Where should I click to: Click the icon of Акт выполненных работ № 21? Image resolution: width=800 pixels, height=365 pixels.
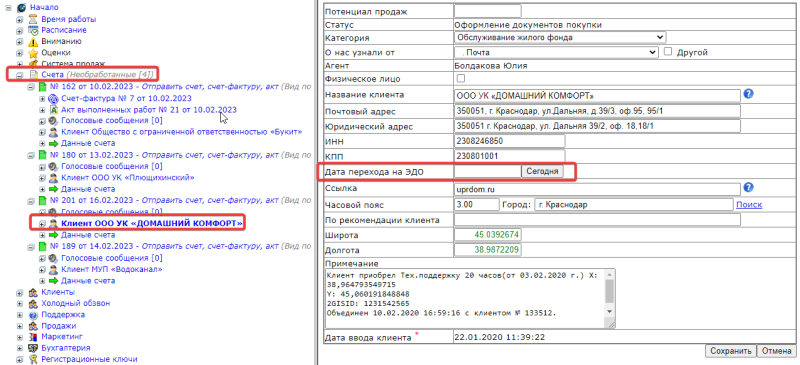(54, 110)
